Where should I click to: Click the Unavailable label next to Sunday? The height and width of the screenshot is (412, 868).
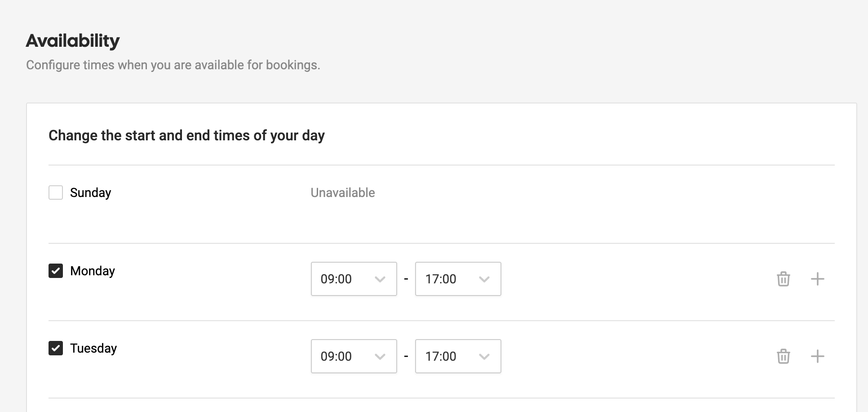coord(343,193)
